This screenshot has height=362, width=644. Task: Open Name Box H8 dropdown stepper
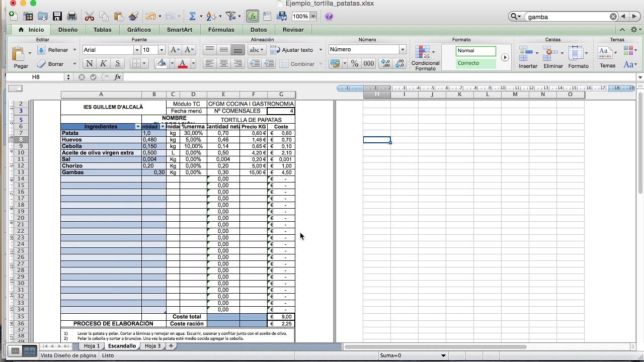[68, 77]
